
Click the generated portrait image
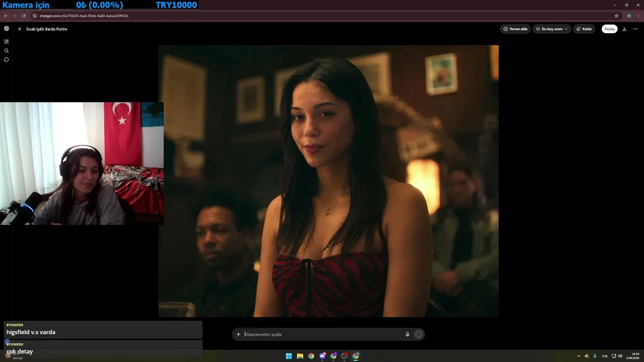point(329,181)
